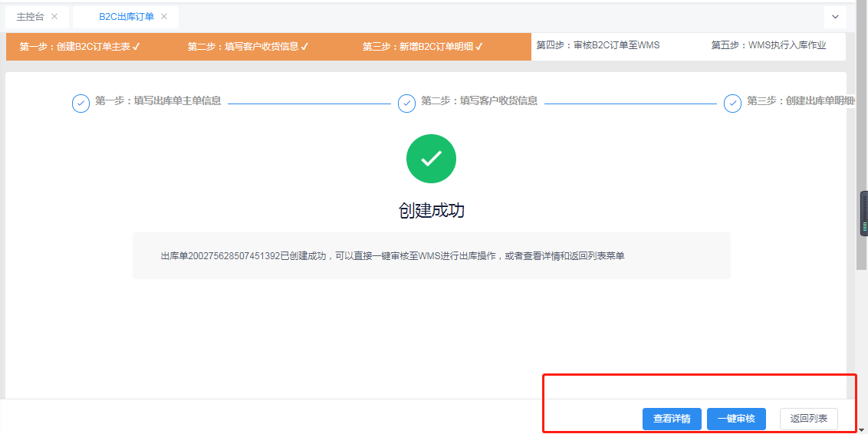This screenshot has width=868, height=434.
Task: Open the tab list dropdown chevron
Action: tap(835, 17)
